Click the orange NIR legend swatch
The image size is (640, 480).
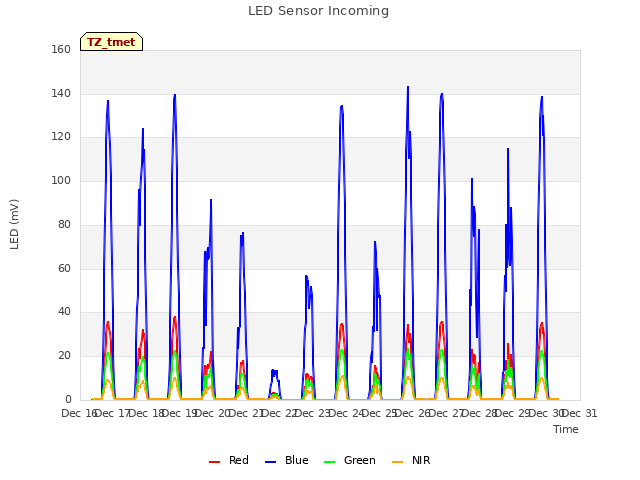[397, 462]
